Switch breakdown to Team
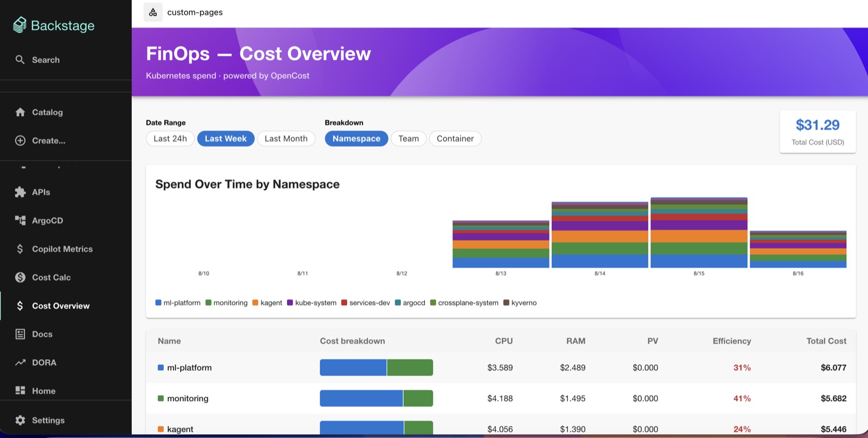The height and width of the screenshot is (438, 868). point(409,139)
